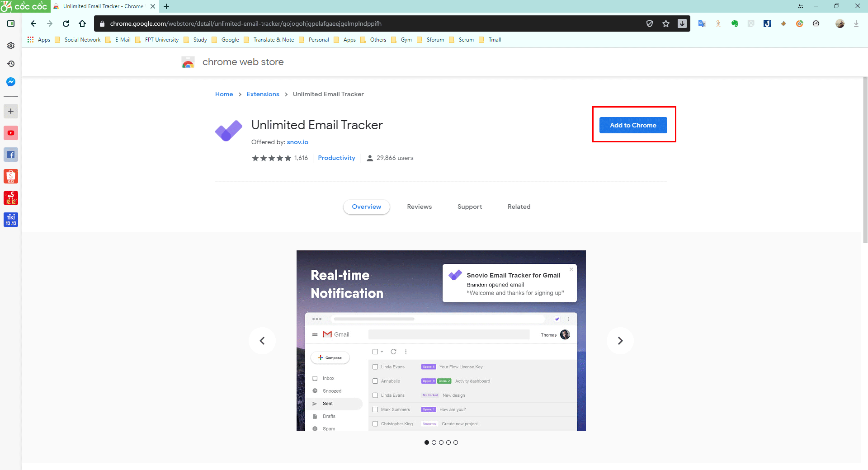Select the fifth carousel dot

coord(456,442)
